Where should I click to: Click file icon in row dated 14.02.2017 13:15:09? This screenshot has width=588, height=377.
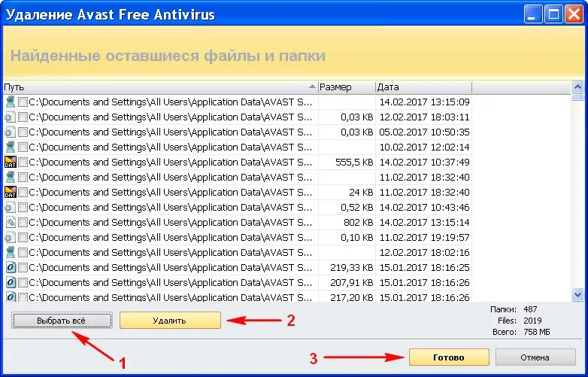[10, 102]
